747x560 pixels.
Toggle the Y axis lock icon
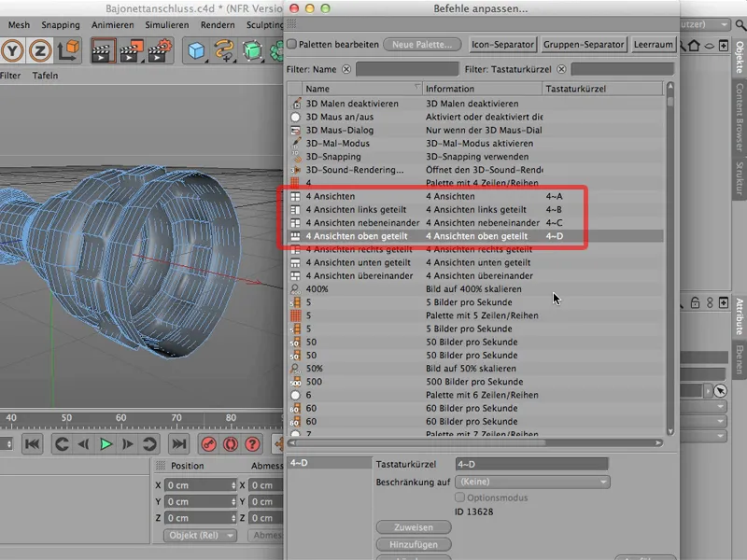coord(13,50)
